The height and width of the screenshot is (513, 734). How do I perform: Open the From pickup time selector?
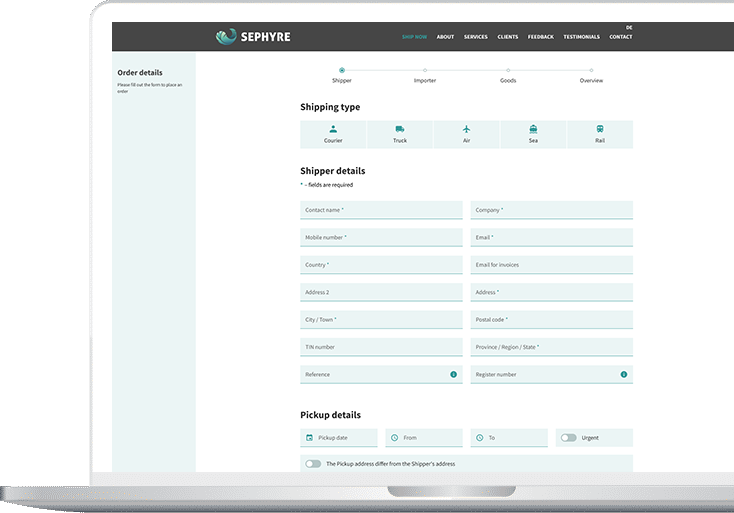pos(423,438)
